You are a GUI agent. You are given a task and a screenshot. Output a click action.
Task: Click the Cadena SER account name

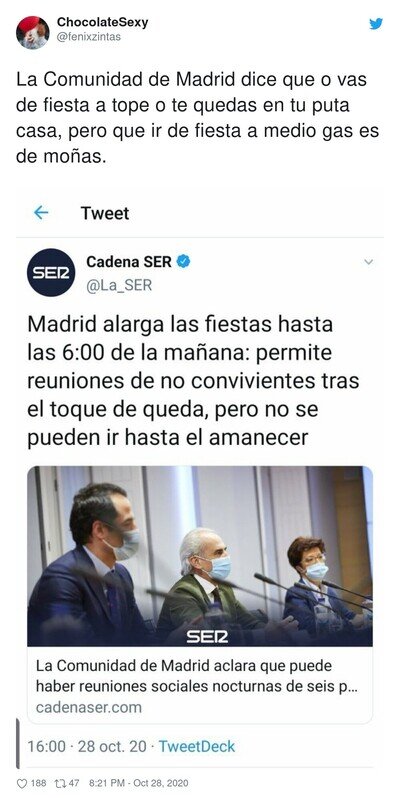[129, 262]
